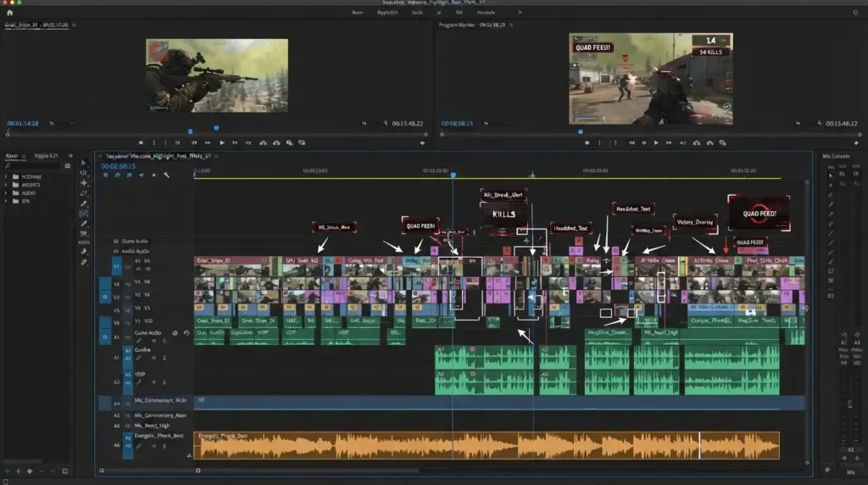Viewport: 868px width, 485px height.
Task: Toggle visibility of the Audio Audio group row
Action: click(115, 251)
